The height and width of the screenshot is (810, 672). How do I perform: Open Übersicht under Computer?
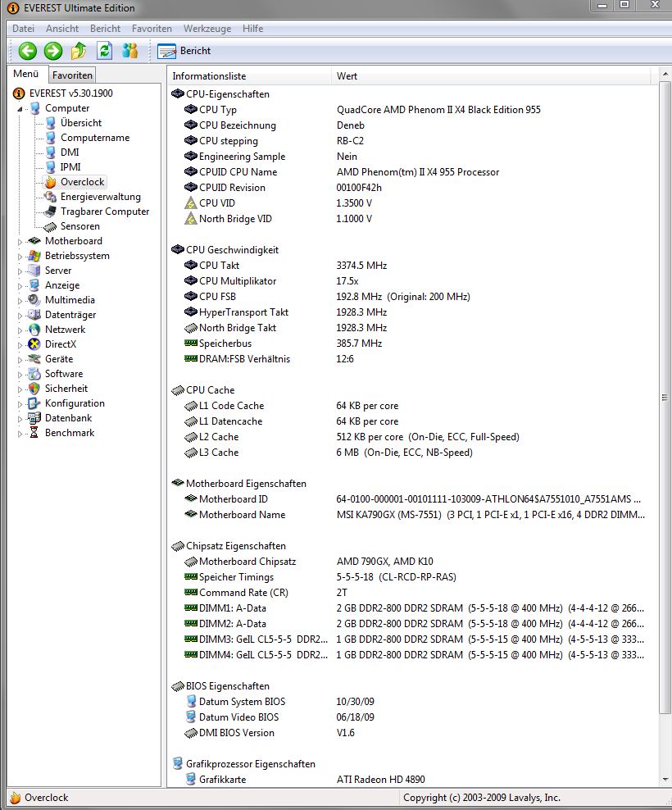click(x=81, y=123)
